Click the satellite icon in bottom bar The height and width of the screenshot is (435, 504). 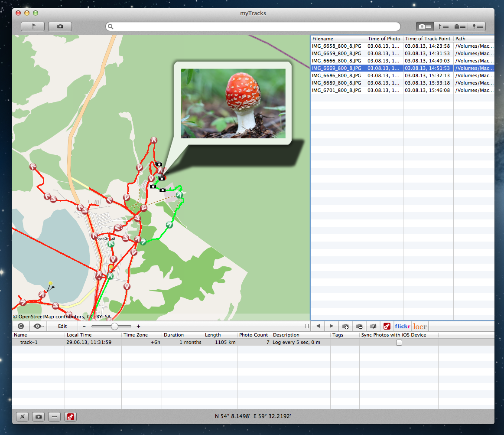[23, 417]
